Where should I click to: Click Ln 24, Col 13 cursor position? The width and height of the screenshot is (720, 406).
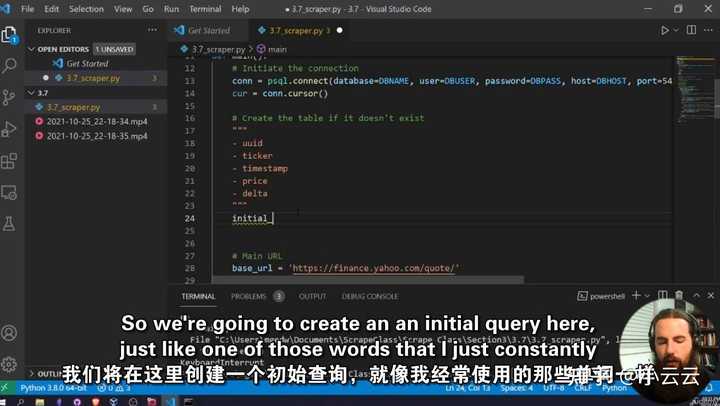[x=468, y=388]
